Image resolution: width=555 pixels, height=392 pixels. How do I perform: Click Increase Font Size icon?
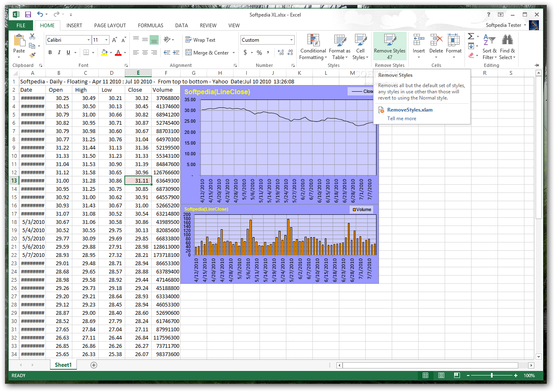click(x=114, y=40)
